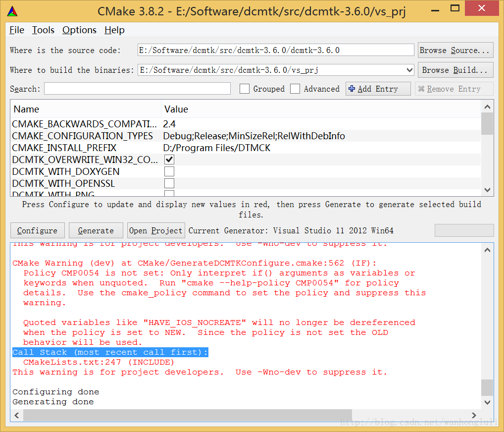Click cache list scroll up arrow
This screenshot has width=504, height=432.
pyautogui.click(x=487, y=107)
